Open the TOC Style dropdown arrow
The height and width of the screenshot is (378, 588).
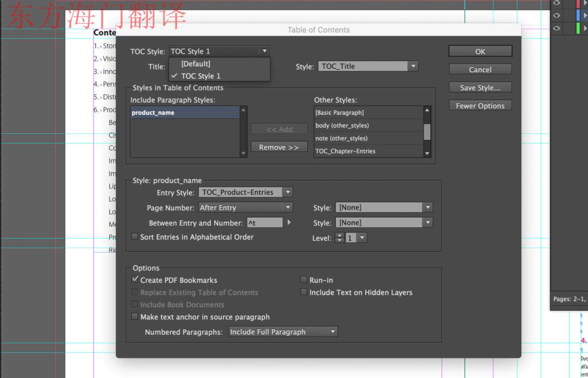pyautogui.click(x=264, y=51)
